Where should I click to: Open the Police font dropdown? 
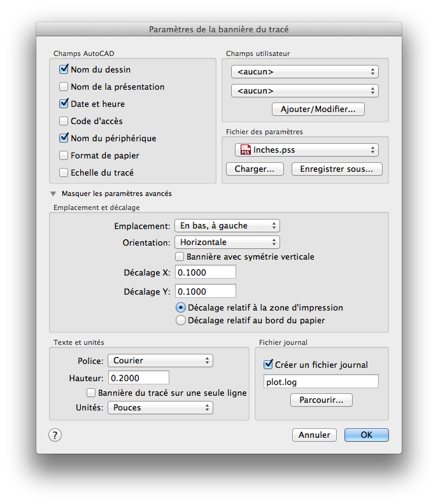tap(160, 361)
